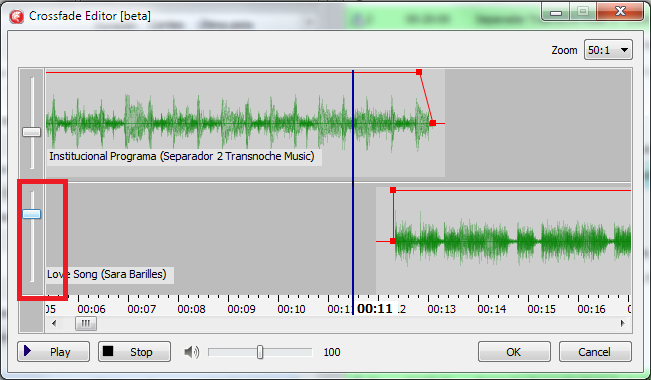Select the Love Song lower red fade point
Image resolution: width=651 pixels, height=380 pixels.
tap(393, 241)
